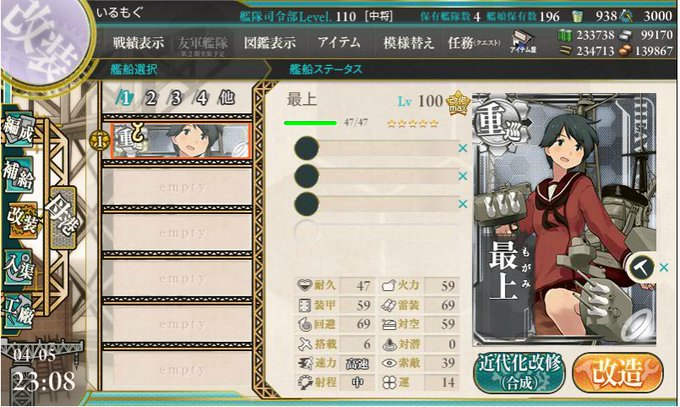Screen dimensions: 680x407
Task: Clear the third equipment slot X
Action: pos(463,204)
